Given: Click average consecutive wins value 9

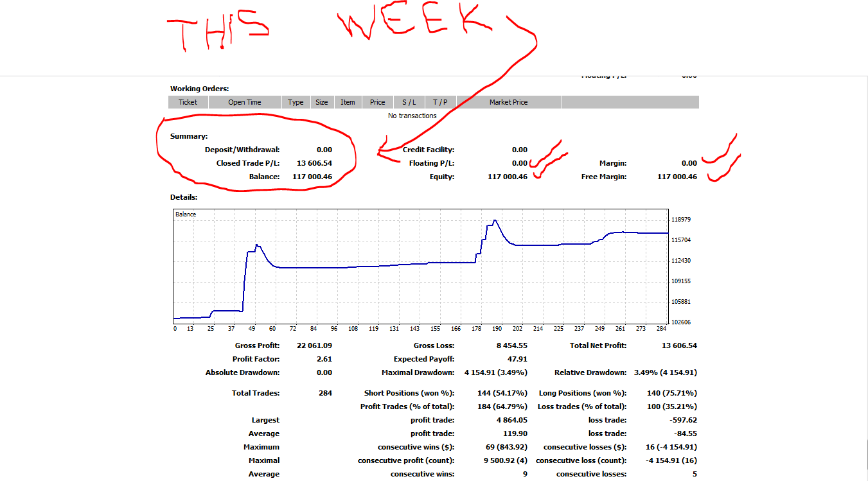Looking at the screenshot, I should pos(525,474).
